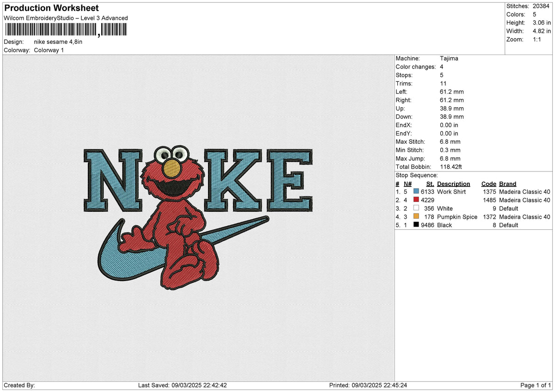555x392 pixels.
Task: Select the Max Jump value 6.8 mm
Action: (450, 158)
